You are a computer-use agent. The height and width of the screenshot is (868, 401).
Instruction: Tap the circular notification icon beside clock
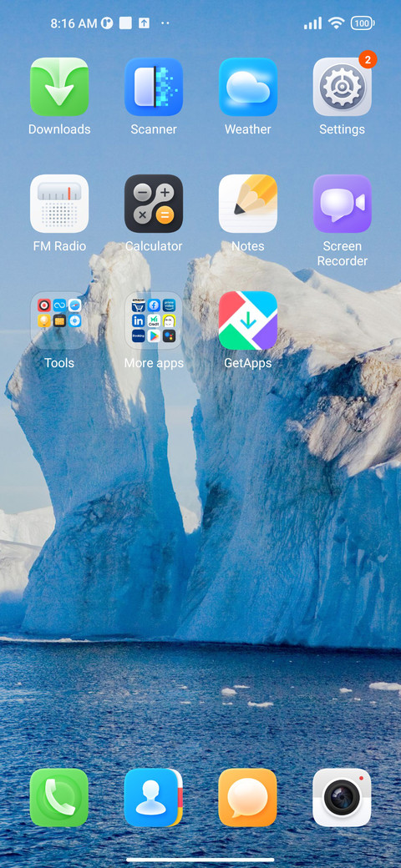pyautogui.click(x=107, y=23)
